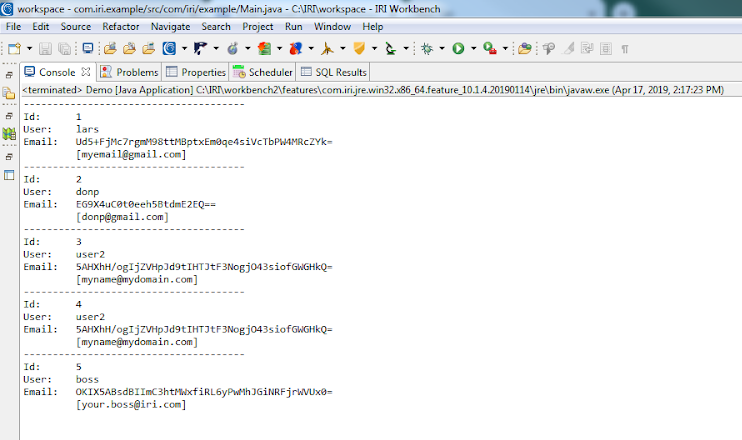Click the Save floppy disk icon

pos(45,48)
